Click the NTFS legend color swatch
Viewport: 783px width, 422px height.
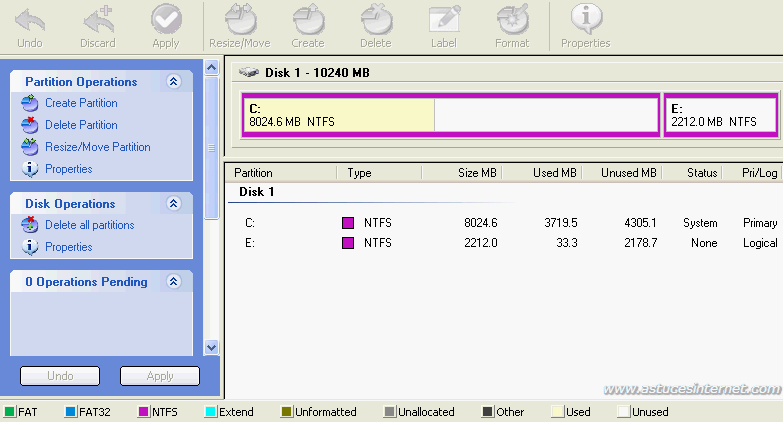point(143,412)
